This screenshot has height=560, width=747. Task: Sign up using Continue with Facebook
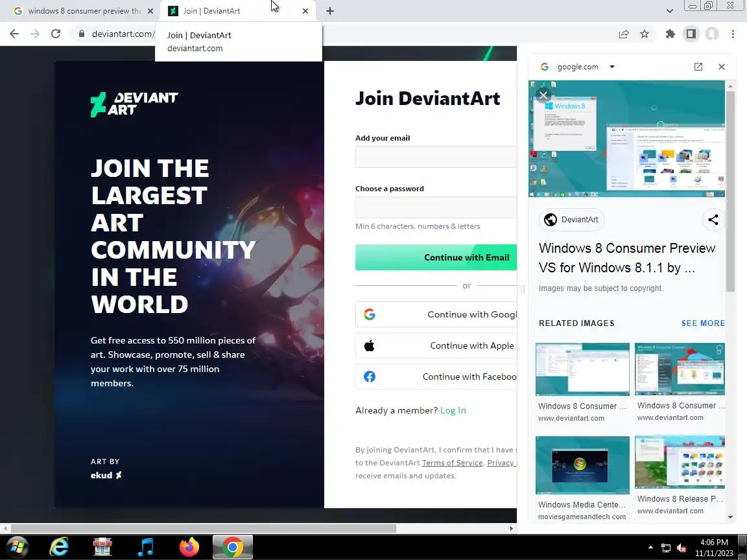436,377
